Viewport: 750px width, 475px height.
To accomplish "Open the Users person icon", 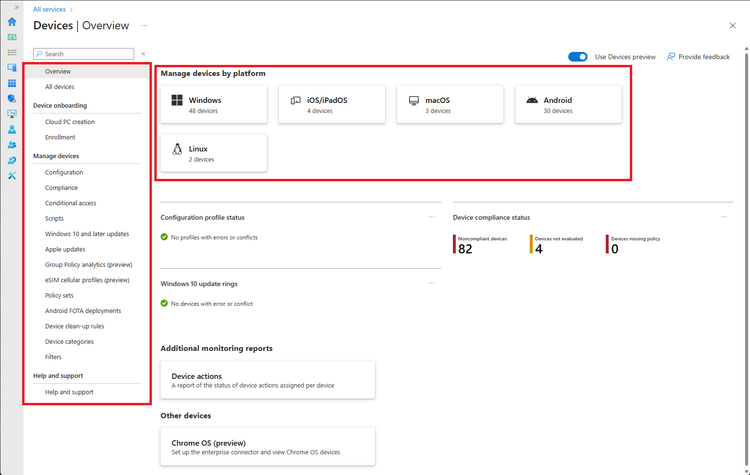I will [12, 129].
